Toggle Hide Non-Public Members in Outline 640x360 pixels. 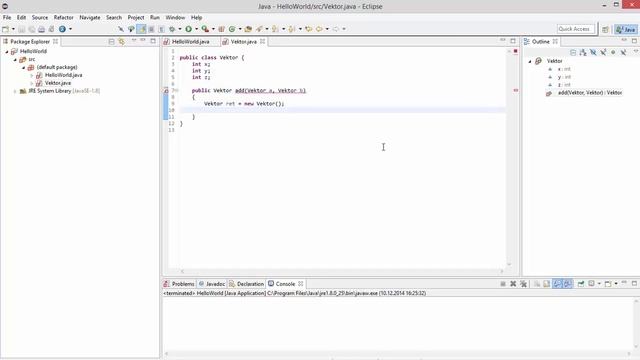(x=613, y=52)
